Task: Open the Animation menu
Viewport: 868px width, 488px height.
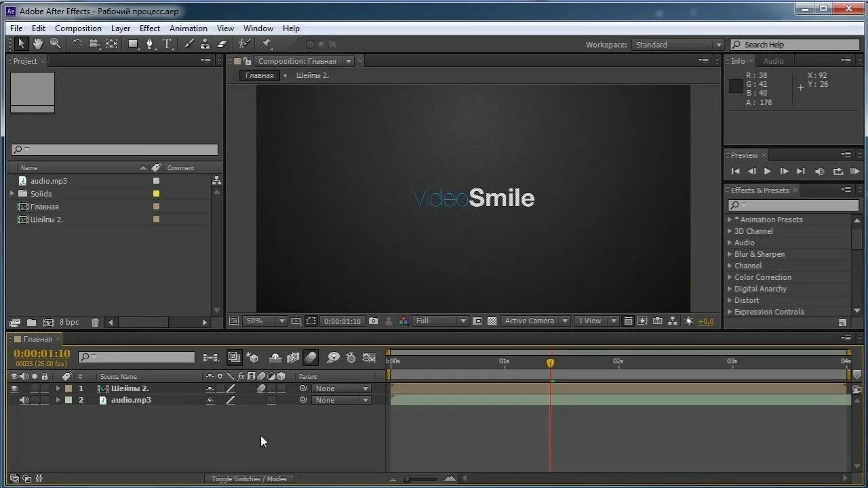Action: 189,28
